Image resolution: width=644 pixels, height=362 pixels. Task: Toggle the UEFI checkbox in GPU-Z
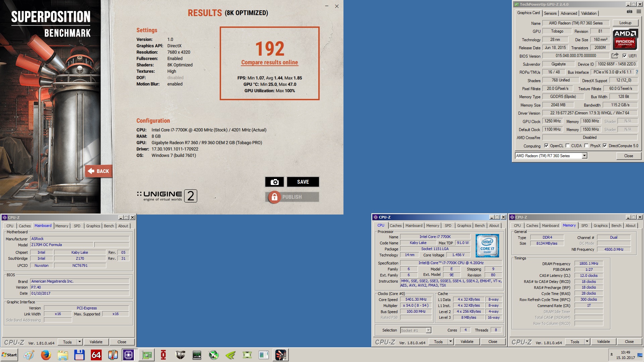[x=625, y=56]
